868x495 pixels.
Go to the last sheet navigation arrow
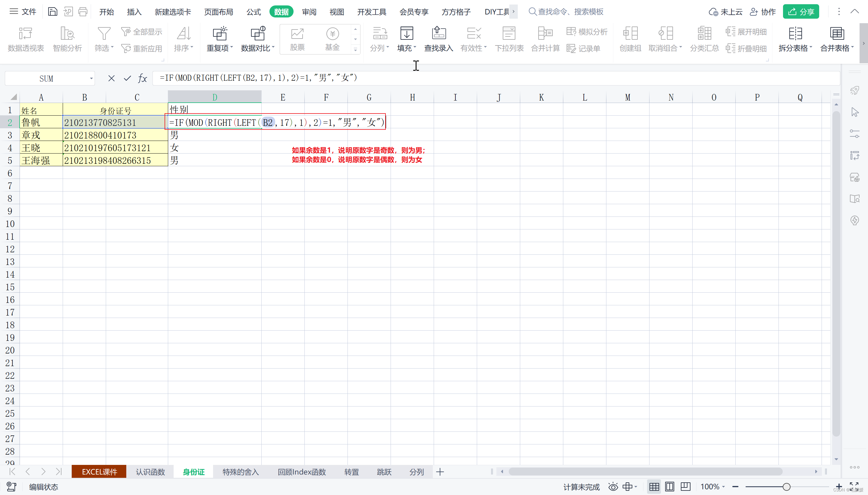[58, 472]
